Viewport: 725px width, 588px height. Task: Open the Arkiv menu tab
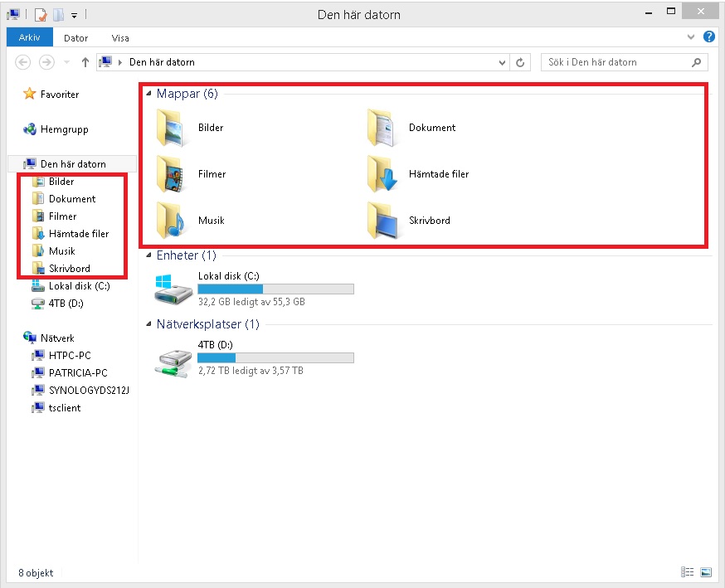pos(30,37)
